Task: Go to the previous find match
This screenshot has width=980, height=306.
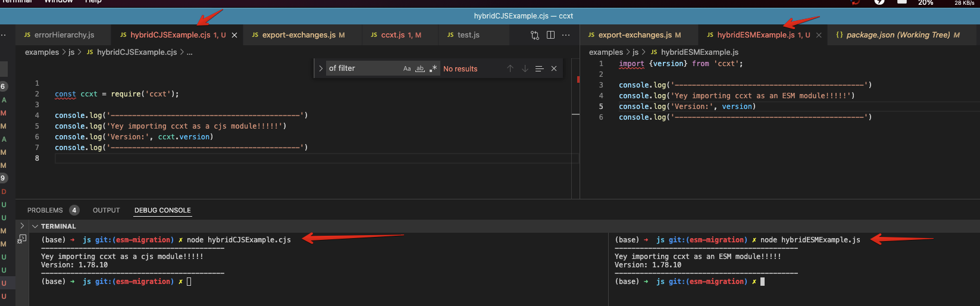Action: tap(510, 68)
